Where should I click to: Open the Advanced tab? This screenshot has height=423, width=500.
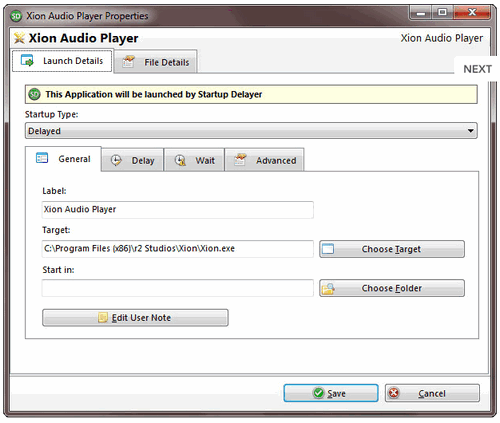pos(265,160)
